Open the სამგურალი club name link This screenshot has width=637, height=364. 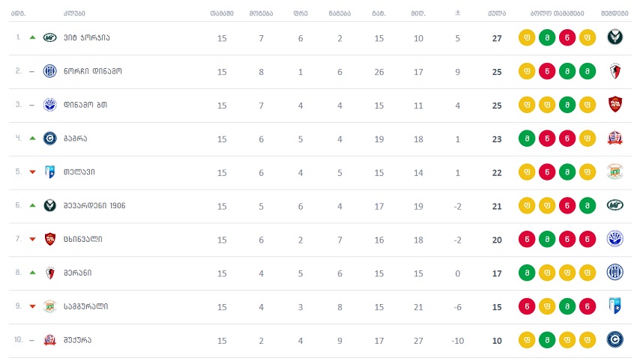pos(85,306)
